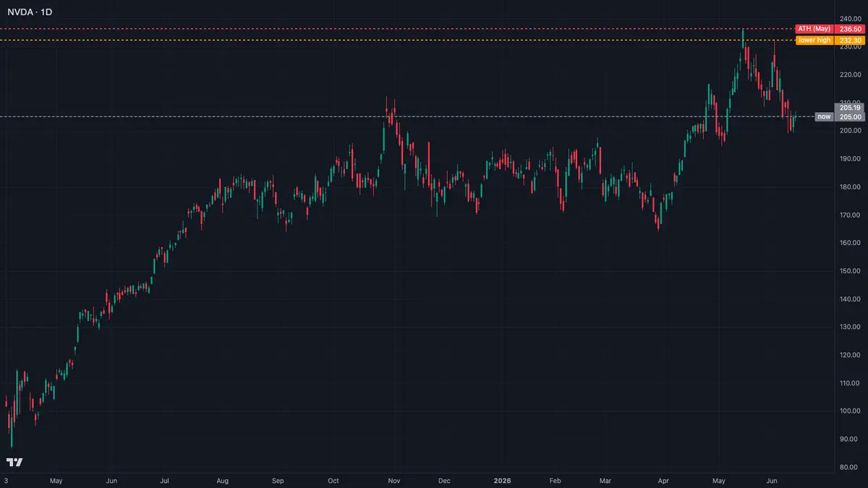Click the 100.00 price axis label
Viewport: 868px width, 488px height.
[x=850, y=411]
